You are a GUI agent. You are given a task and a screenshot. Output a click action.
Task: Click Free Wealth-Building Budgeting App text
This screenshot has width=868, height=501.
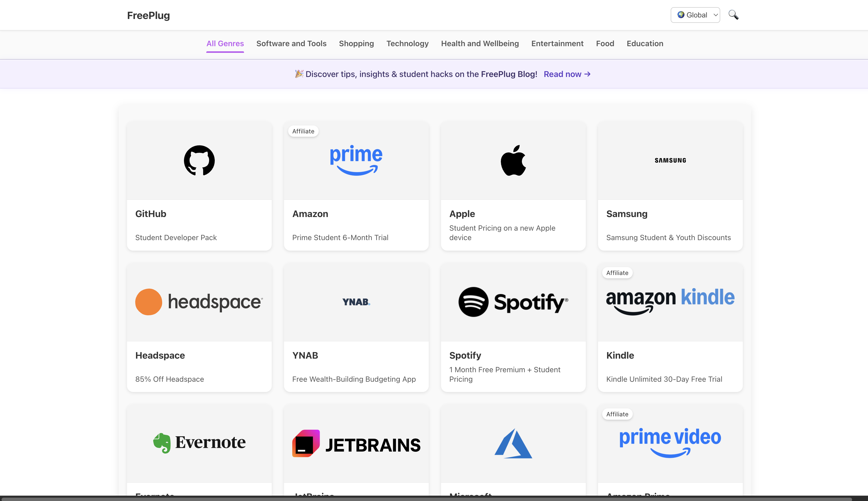pos(354,379)
